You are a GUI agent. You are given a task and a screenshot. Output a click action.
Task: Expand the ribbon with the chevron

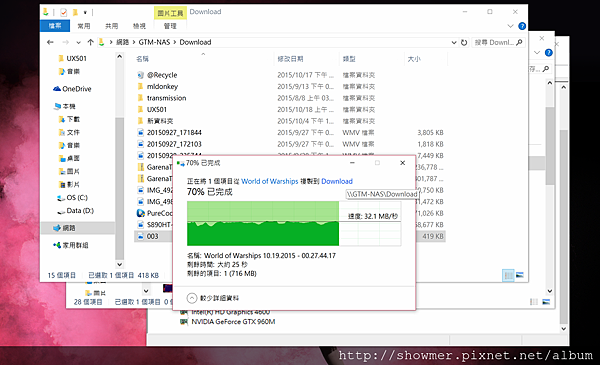click(x=510, y=26)
